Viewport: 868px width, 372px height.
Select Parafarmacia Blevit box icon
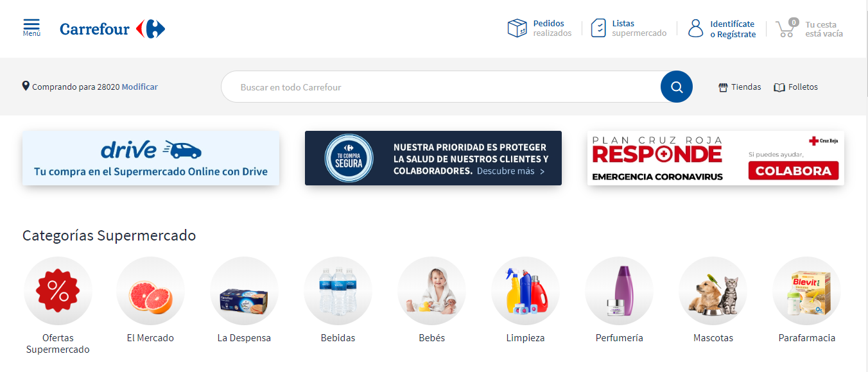click(806, 291)
